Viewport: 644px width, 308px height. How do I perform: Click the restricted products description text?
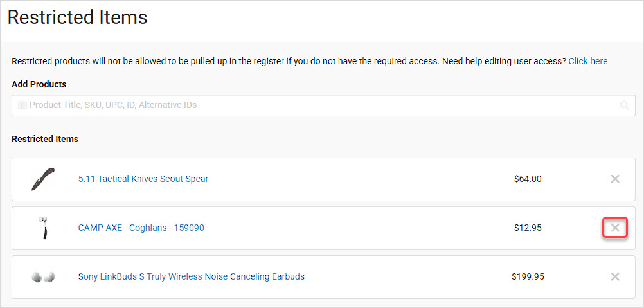tap(289, 61)
